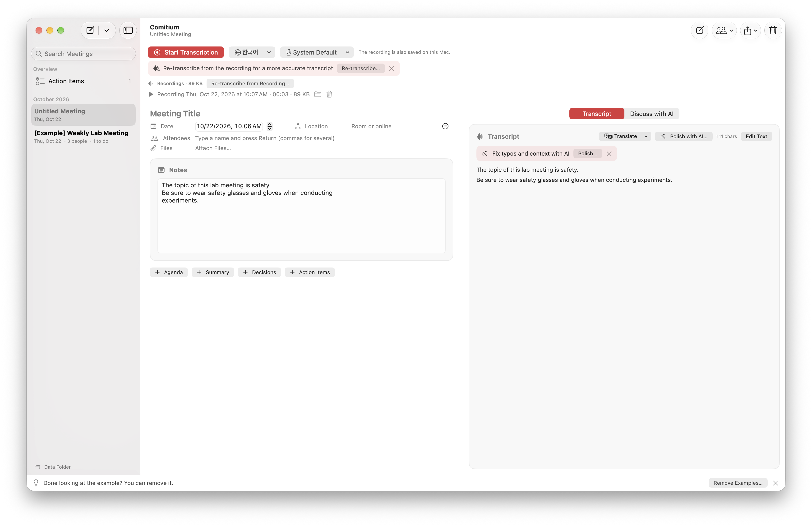Delete the recording with trash icon
Image resolution: width=812 pixels, height=526 pixels.
point(329,94)
